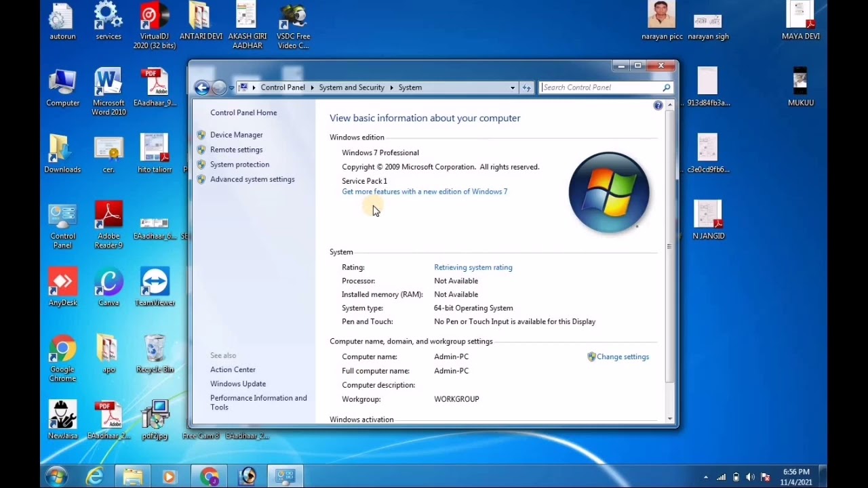Click the Show desktop button

[x=823, y=477]
